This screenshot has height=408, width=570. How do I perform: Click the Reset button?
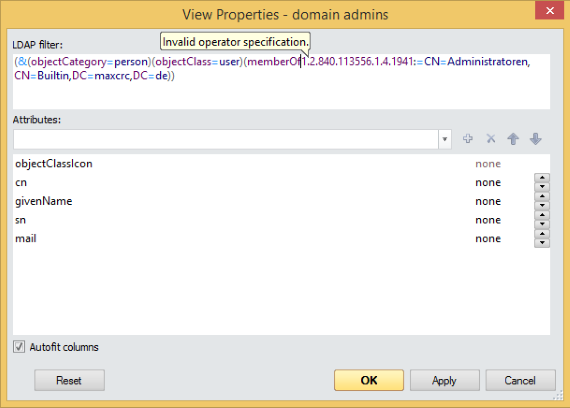pos(69,380)
